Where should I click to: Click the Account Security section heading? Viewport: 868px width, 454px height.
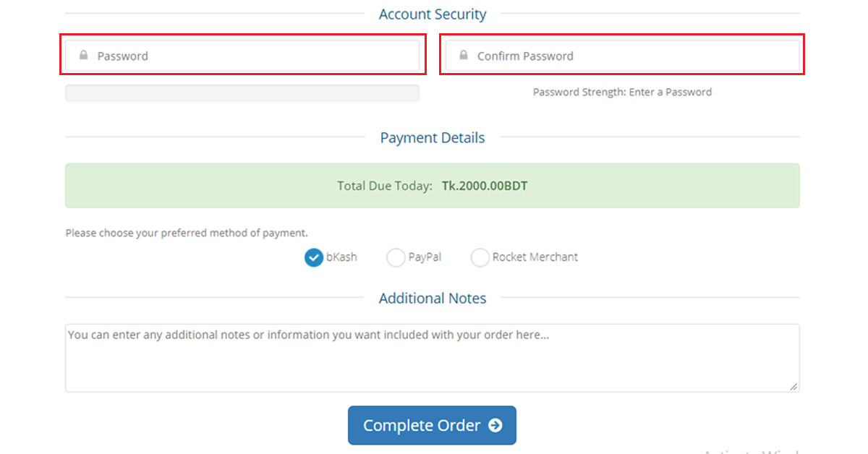click(x=432, y=14)
